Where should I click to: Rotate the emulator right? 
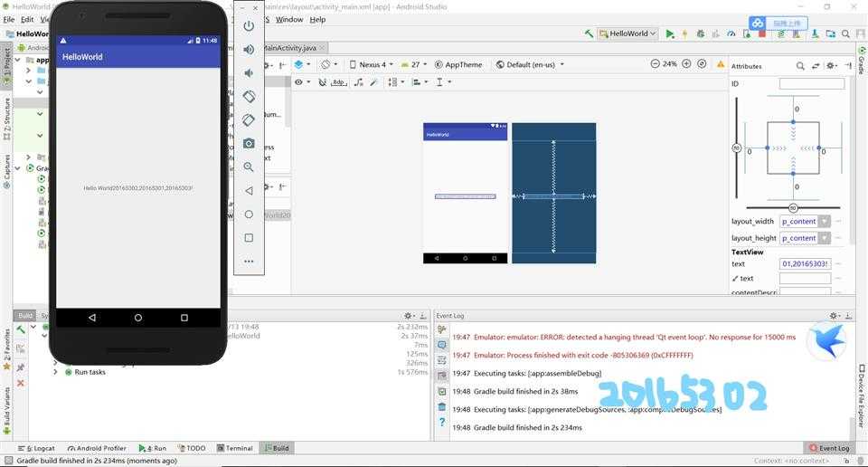tap(249, 119)
